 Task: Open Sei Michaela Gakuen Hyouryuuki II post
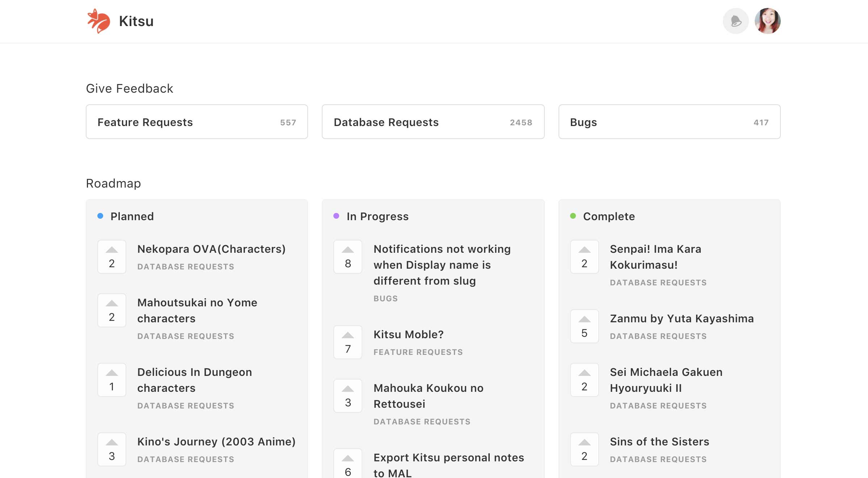(666, 380)
